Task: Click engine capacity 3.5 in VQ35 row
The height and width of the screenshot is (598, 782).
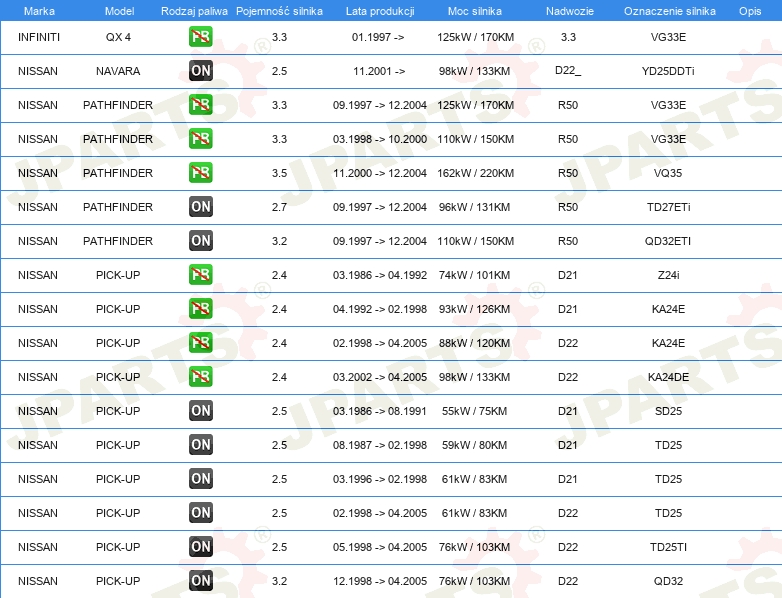Action: coord(279,173)
